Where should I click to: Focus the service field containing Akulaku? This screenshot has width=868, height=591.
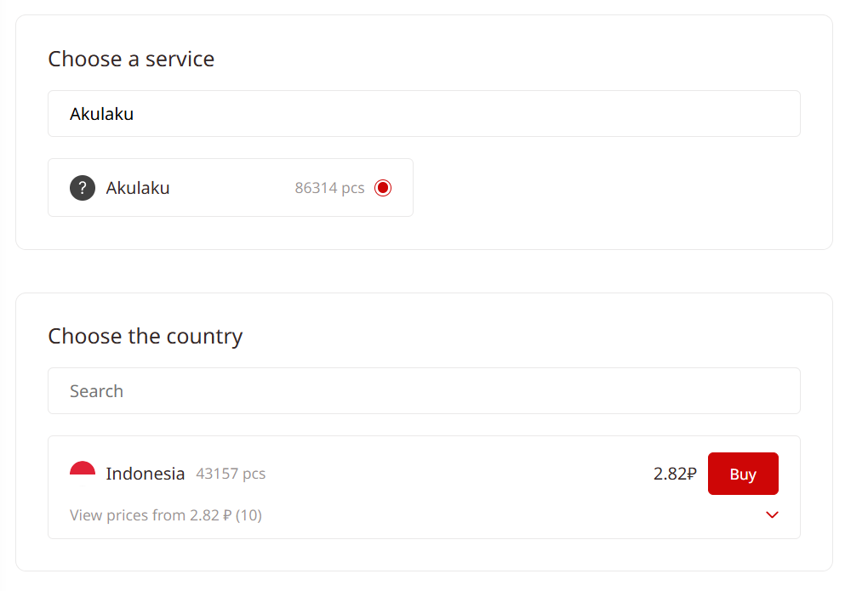[x=424, y=113]
